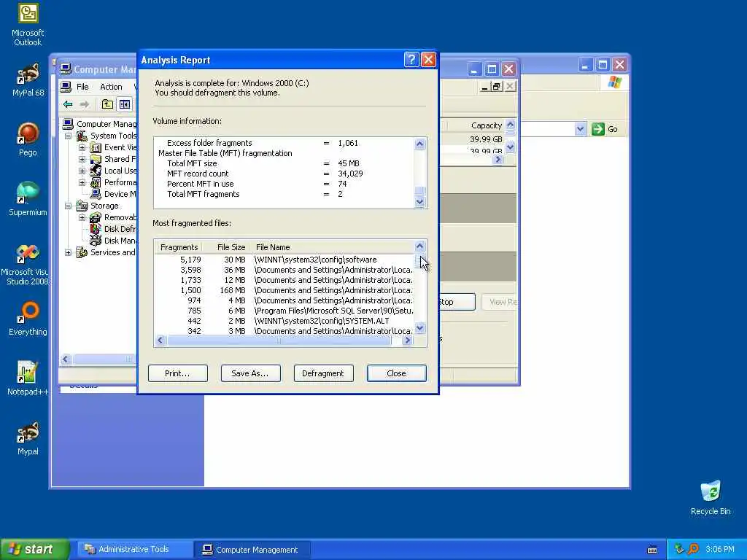This screenshot has width=747, height=560.
Task: Click the Disk Management tree icon
Action: [x=96, y=241]
